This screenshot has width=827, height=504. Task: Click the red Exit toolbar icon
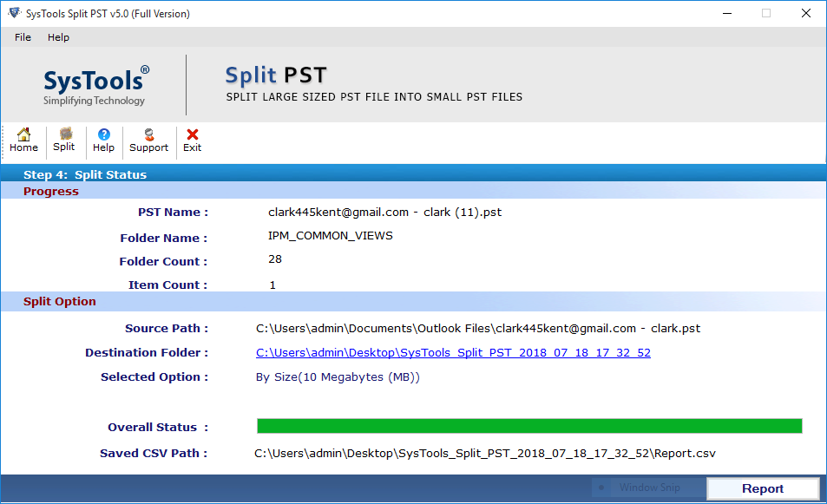click(192, 141)
